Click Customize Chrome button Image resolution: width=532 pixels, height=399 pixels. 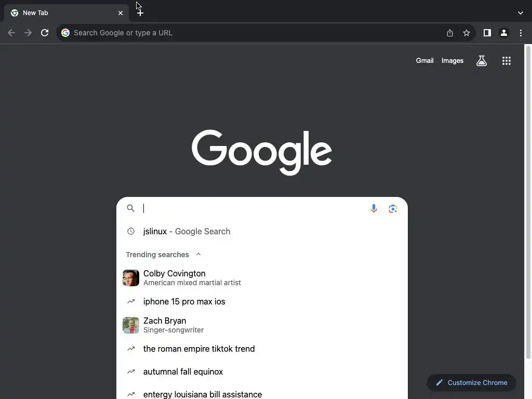(472, 383)
